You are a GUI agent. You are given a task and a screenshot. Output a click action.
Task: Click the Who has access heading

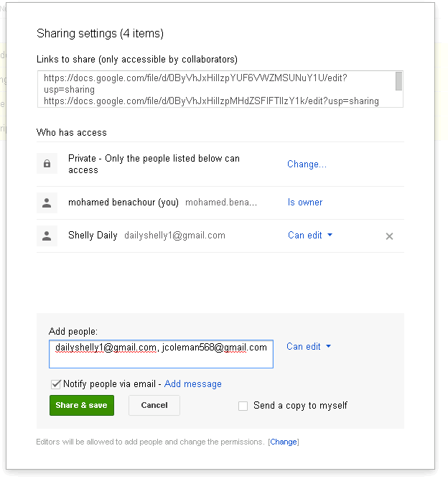point(72,132)
